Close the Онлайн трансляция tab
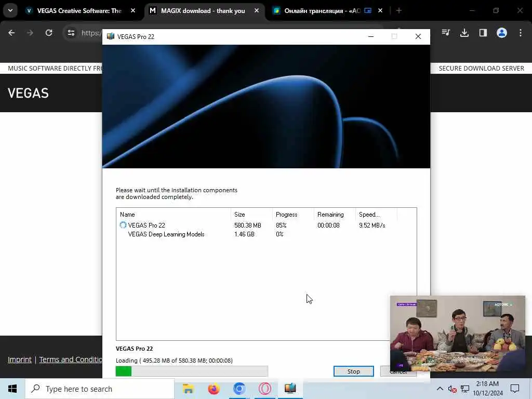 coord(380,11)
